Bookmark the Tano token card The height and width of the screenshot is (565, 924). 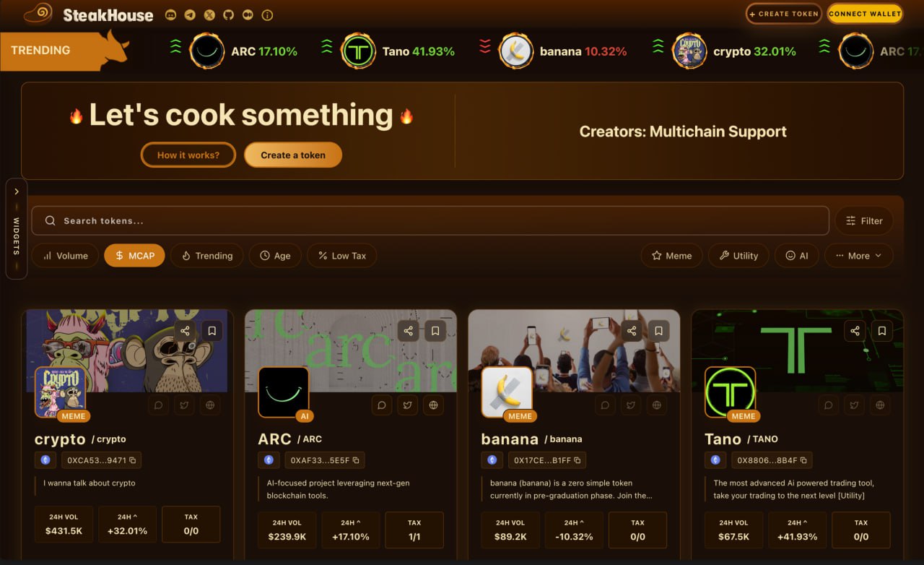pyautogui.click(x=882, y=331)
